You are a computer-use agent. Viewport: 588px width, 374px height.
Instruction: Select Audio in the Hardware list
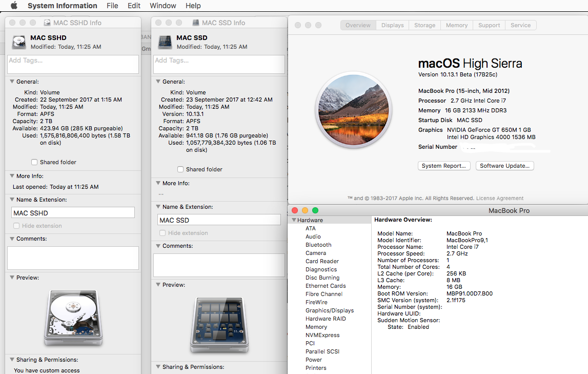pos(313,237)
